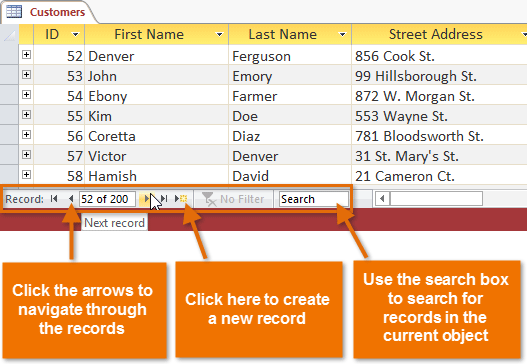Click the current record number field

107,199
